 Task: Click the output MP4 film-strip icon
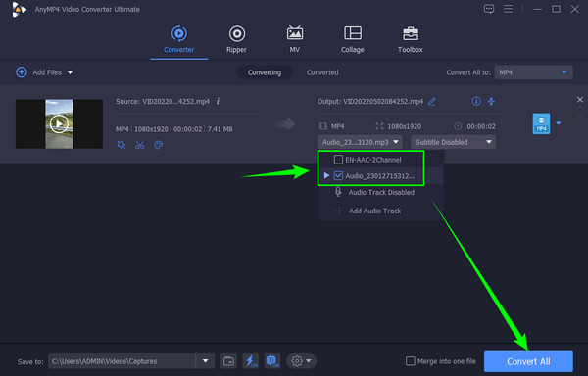coord(322,126)
